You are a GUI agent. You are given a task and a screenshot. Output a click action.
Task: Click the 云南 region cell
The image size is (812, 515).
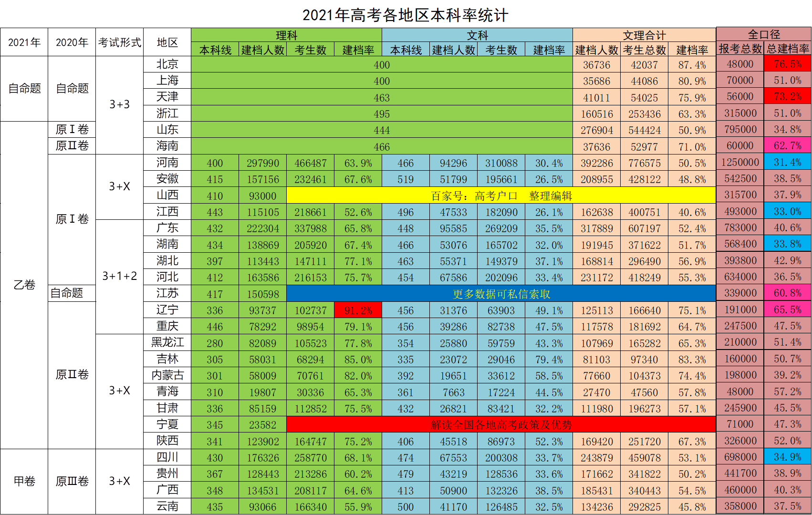click(167, 506)
